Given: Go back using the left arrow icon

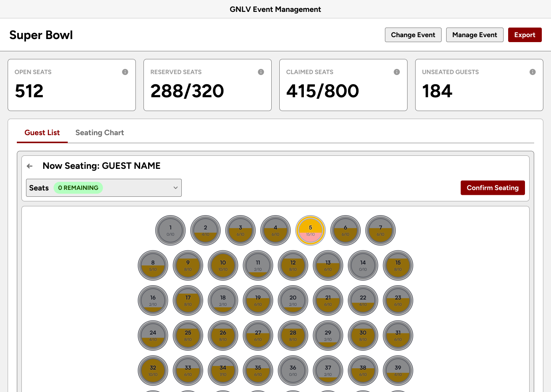Looking at the screenshot, I should [30, 166].
